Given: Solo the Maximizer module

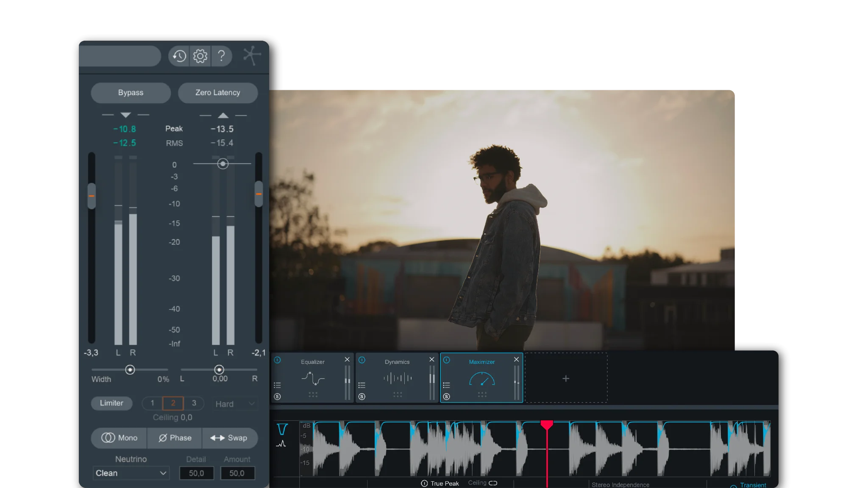Looking at the screenshot, I should pos(446,396).
